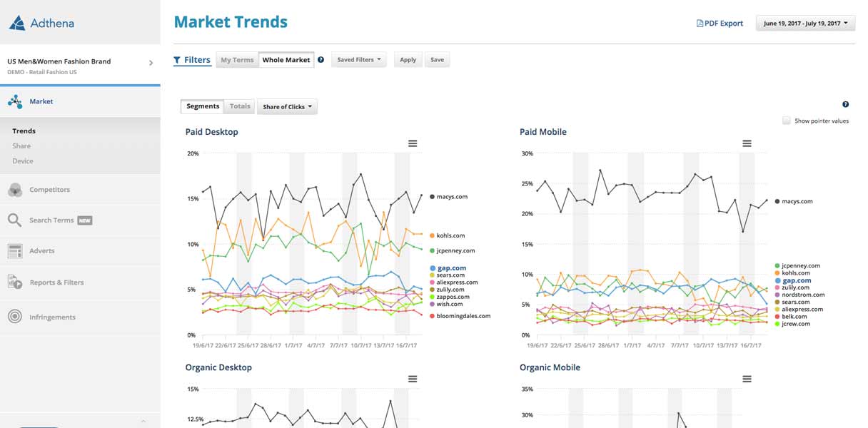Click the PDF Export link
The width and height of the screenshot is (868, 428).
point(720,24)
